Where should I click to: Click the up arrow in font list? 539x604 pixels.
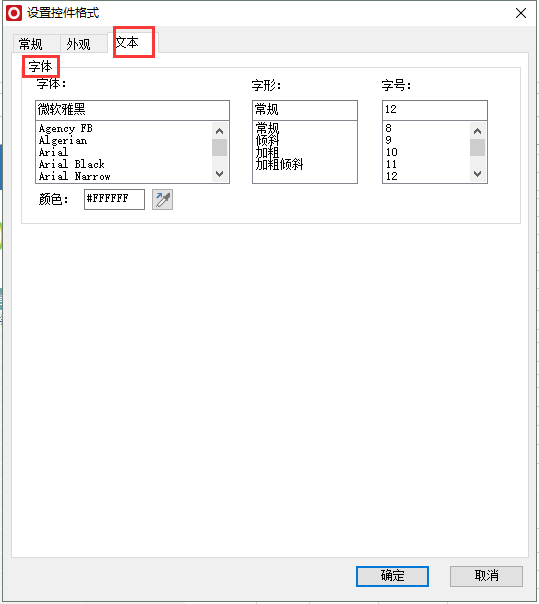[220, 131]
